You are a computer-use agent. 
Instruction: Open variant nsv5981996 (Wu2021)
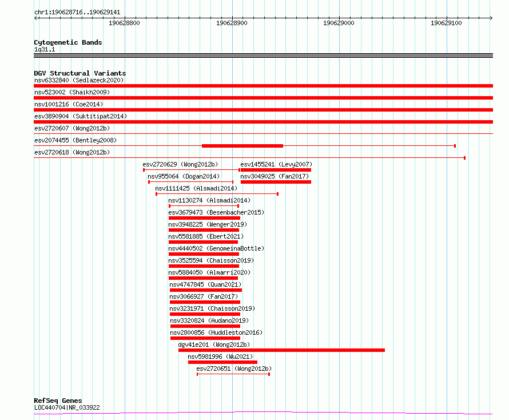coord(220,356)
